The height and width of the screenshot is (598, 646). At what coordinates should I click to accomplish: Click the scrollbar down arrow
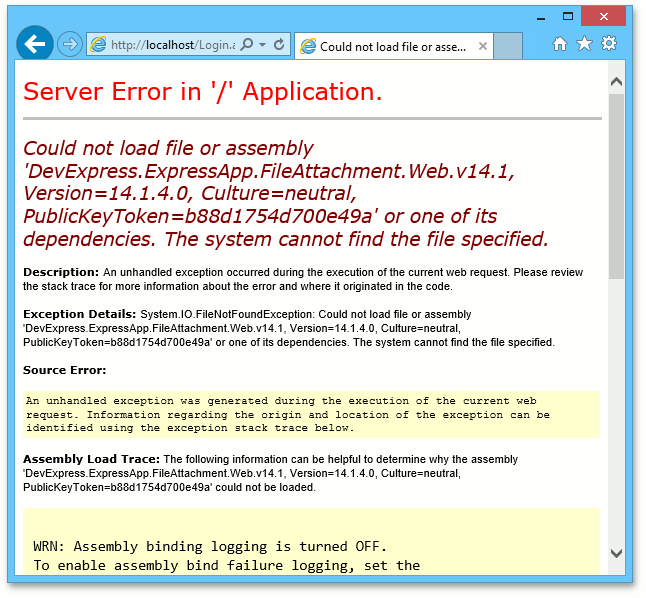pyautogui.click(x=616, y=553)
